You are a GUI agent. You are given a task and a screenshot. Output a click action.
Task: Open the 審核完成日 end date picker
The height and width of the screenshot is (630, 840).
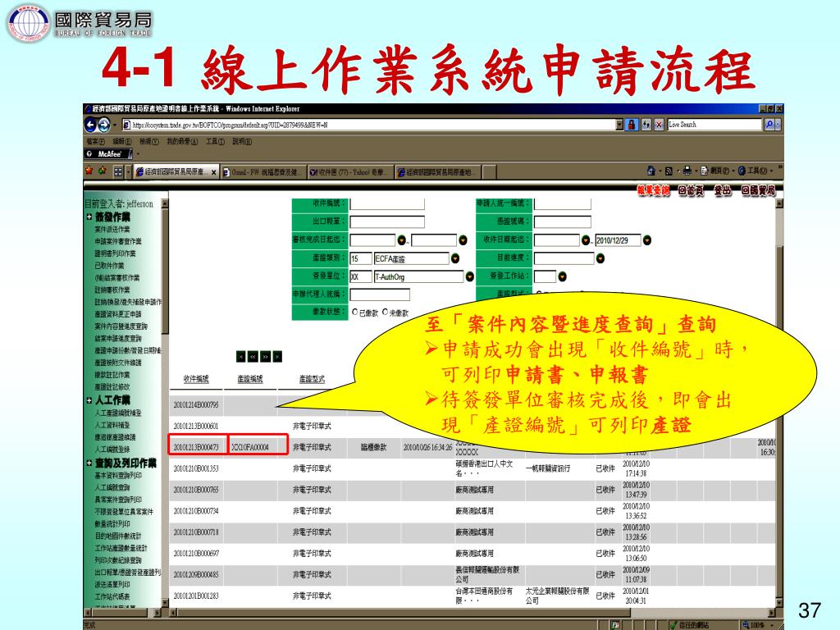point(463,240)
